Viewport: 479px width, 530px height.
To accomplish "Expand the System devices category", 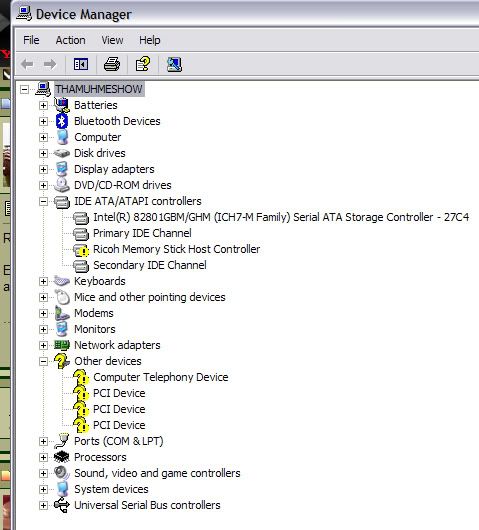I will click(43, 489).
